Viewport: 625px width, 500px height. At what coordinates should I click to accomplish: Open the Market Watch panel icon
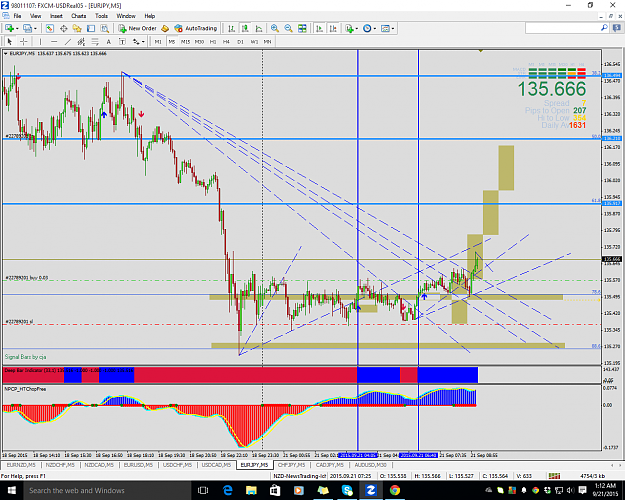pos(49,28)
